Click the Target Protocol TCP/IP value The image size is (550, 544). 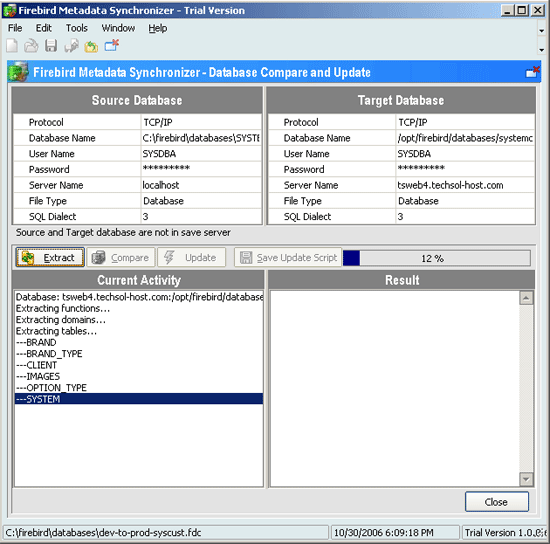pyautogui.click(x=465, y=122)
